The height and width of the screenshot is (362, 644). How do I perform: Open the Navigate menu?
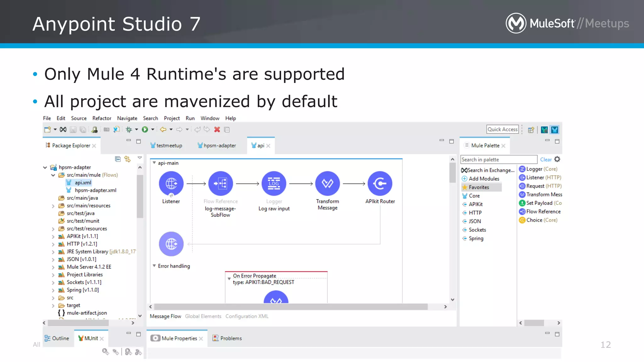127,118
